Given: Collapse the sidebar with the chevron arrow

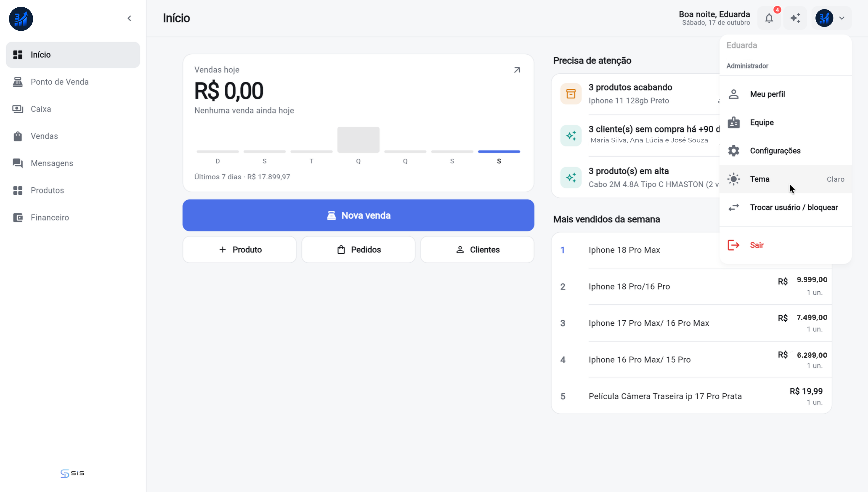Looking at the screenshot, I should [x=129, y=18].
